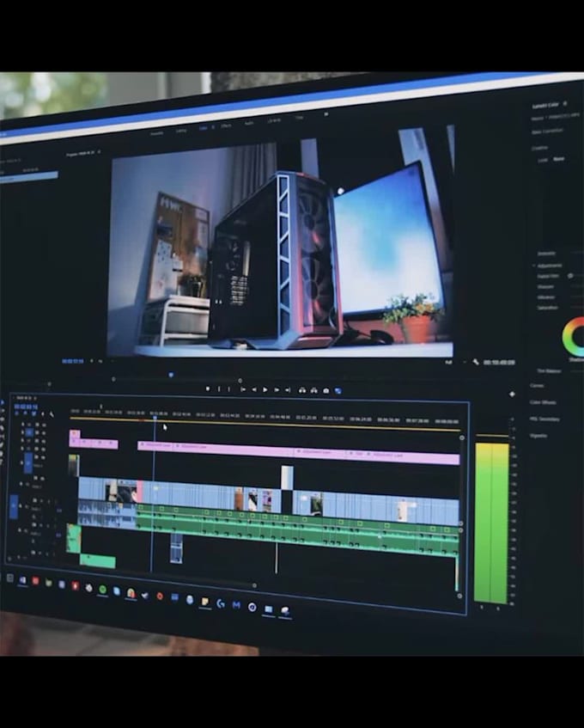Click the blue timecode in the Program monitor

point(73,361)
